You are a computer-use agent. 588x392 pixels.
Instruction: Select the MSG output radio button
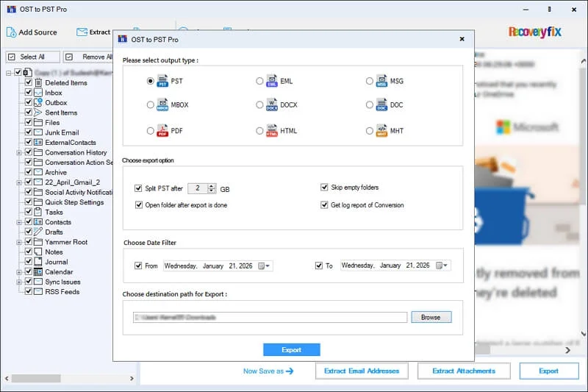(x=370, y=81)
